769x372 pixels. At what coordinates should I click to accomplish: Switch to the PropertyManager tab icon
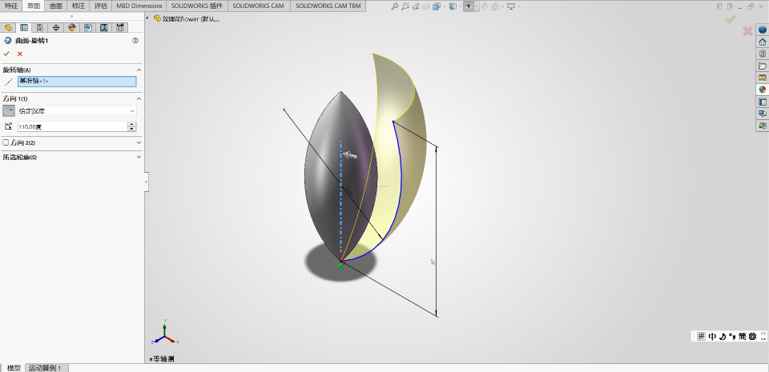point(24,27)
